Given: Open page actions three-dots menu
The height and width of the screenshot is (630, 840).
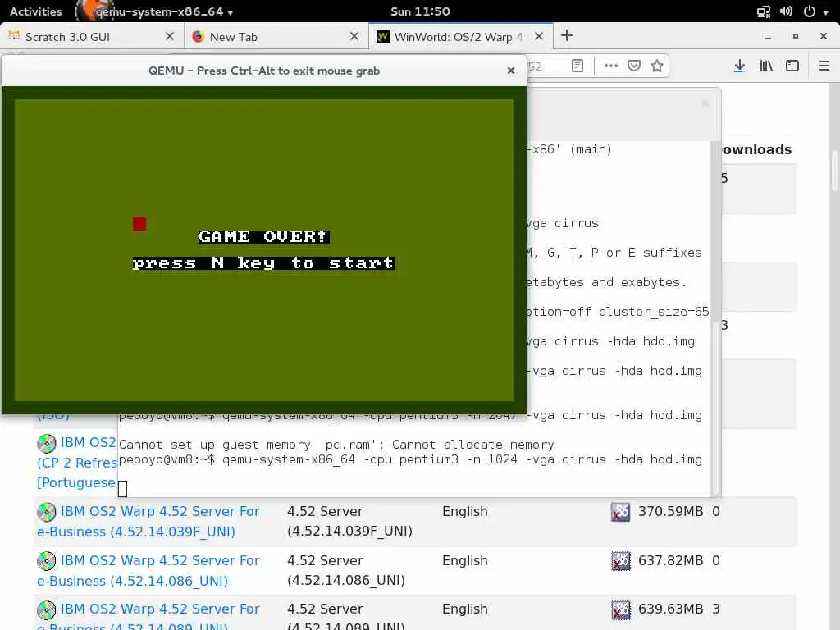Looking at the screenshot, I should (610, 66).
